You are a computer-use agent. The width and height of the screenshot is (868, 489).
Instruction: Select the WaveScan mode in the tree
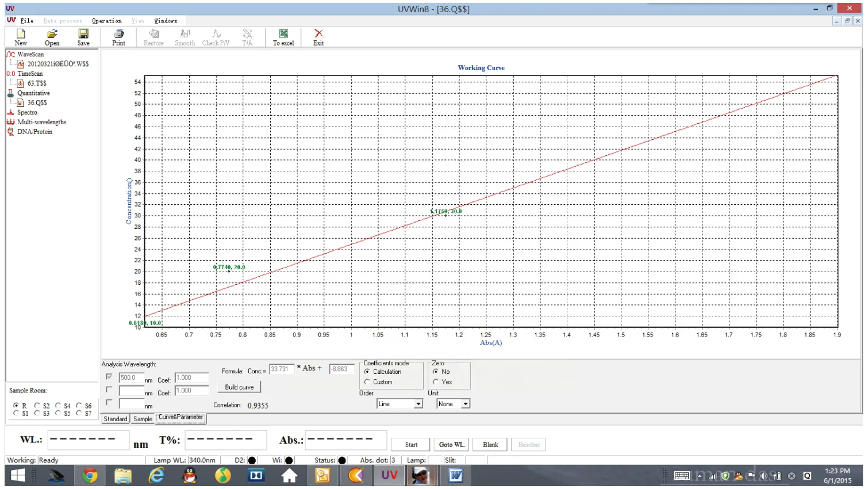point(30,54)
